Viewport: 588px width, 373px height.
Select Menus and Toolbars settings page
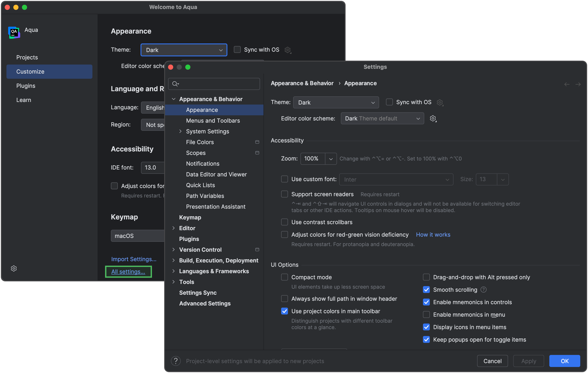213,120
